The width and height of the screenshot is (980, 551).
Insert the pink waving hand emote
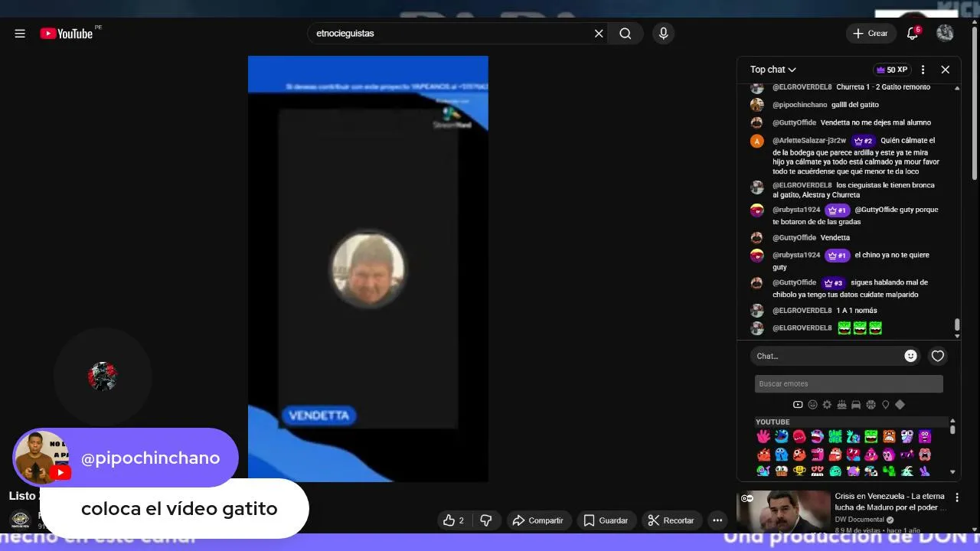coord(763,436)
